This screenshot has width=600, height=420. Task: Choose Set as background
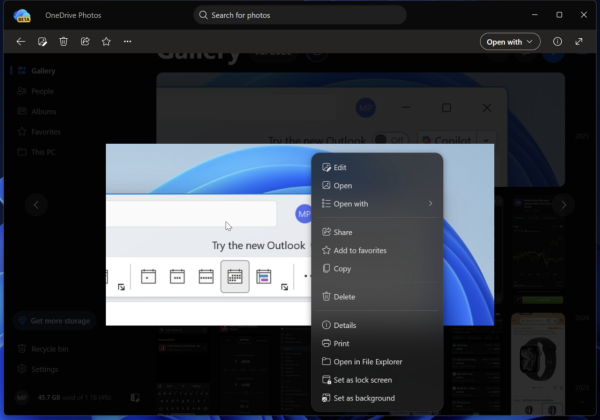(377, 398)
